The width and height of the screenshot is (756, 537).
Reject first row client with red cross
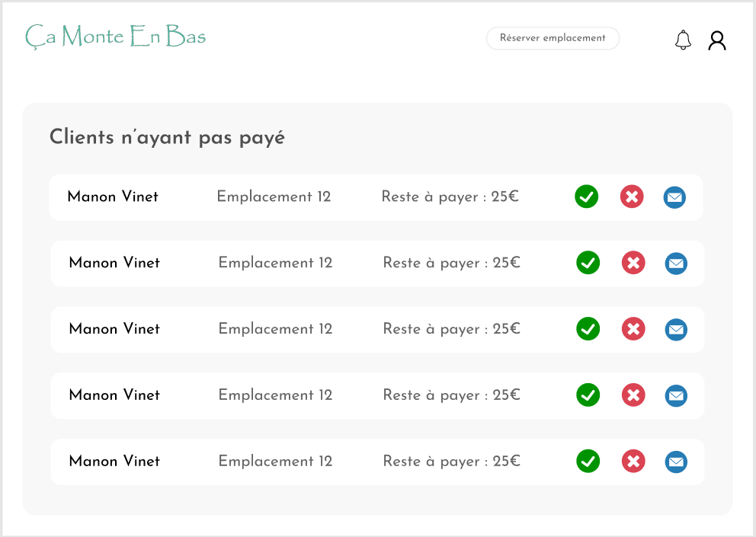(x=632, y=197)
